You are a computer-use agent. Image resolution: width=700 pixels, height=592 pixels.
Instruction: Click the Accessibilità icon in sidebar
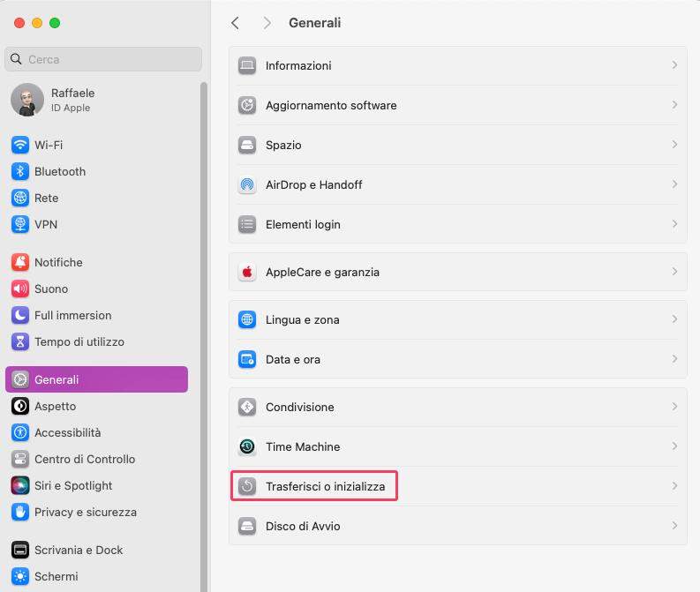[20, 432]
